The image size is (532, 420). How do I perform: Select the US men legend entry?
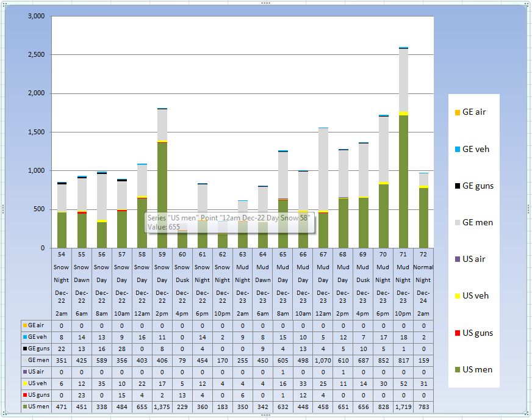tap(473, 369)
